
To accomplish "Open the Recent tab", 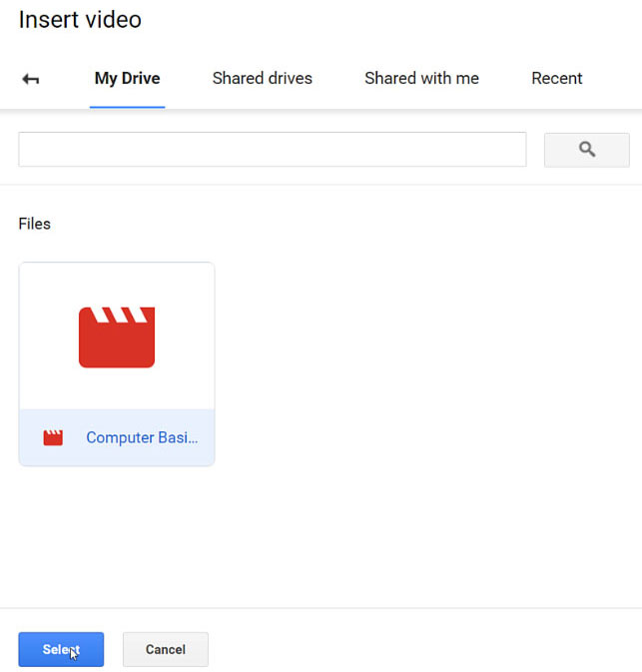I will [x=557, y=79].
